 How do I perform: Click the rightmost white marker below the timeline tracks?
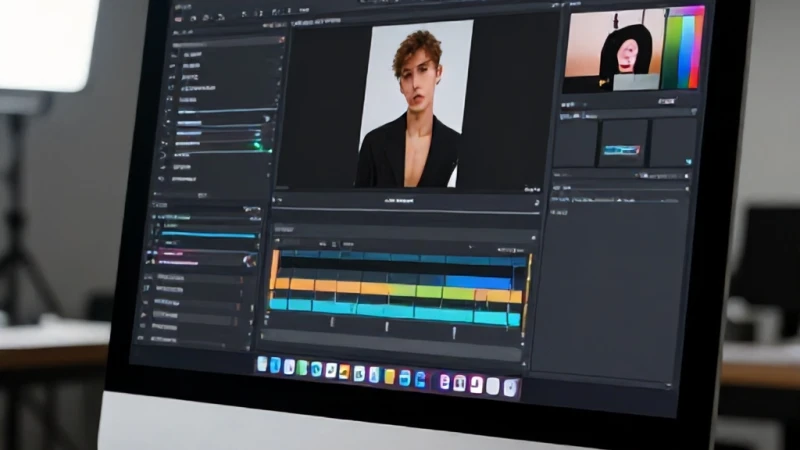click(x=454, y=333)
